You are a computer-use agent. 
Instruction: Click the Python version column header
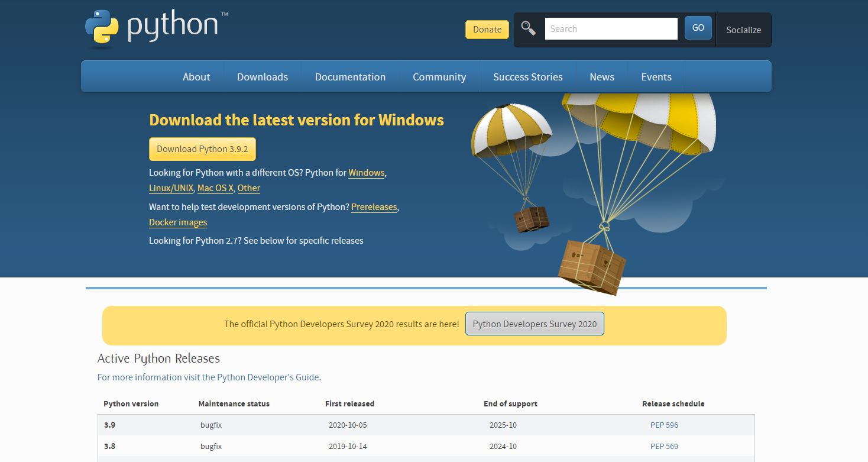(131, 403)
